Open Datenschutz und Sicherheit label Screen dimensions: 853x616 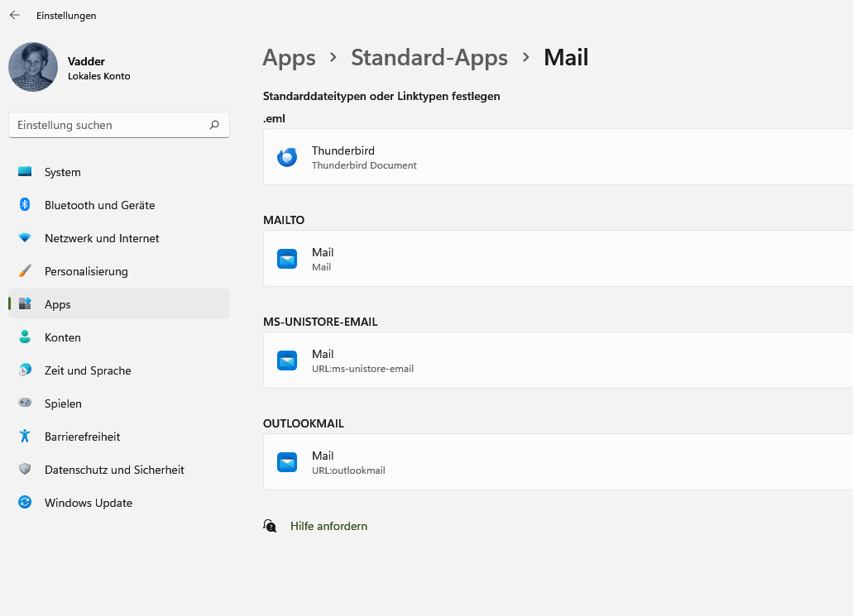[114, 470]
